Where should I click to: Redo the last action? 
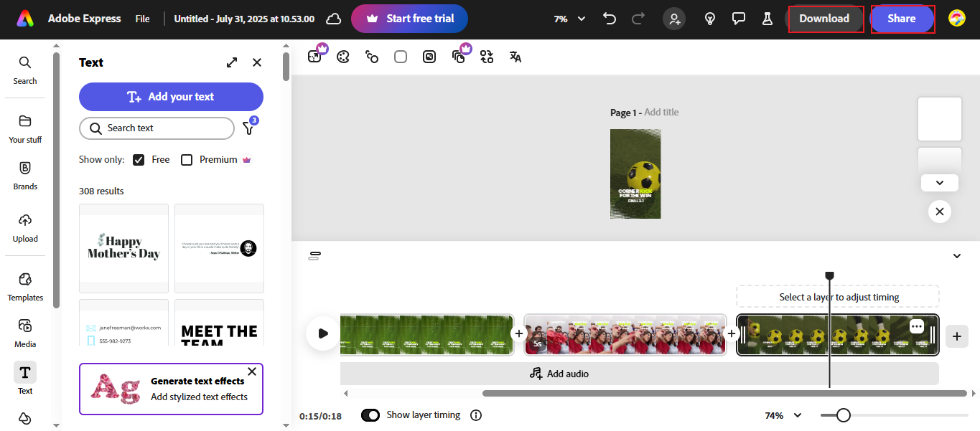coord(638,19)
